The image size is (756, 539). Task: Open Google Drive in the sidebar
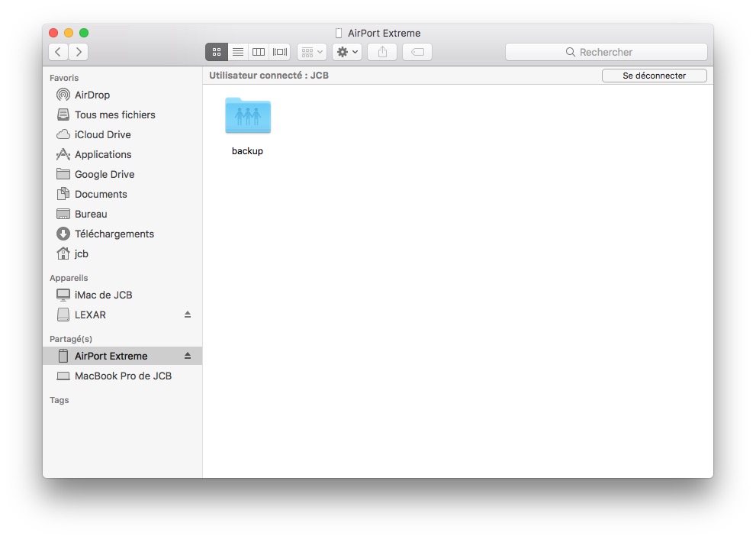click(122, 174)
